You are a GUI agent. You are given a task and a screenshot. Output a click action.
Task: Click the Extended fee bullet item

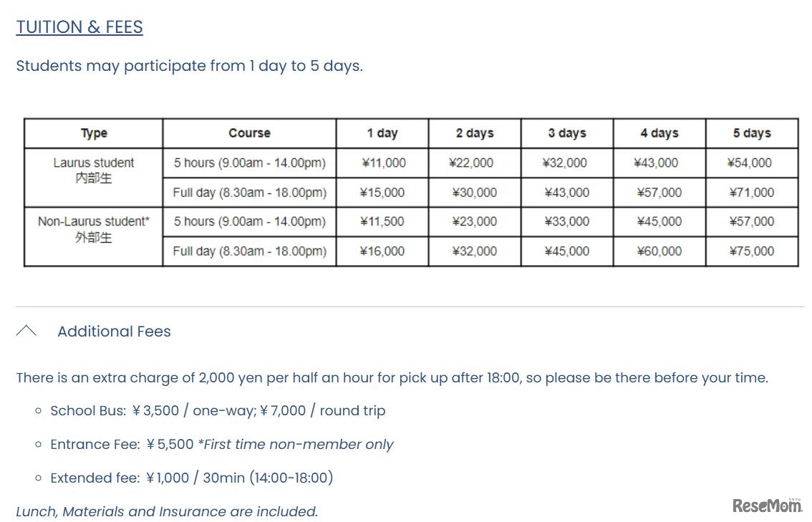click(191, 478)
